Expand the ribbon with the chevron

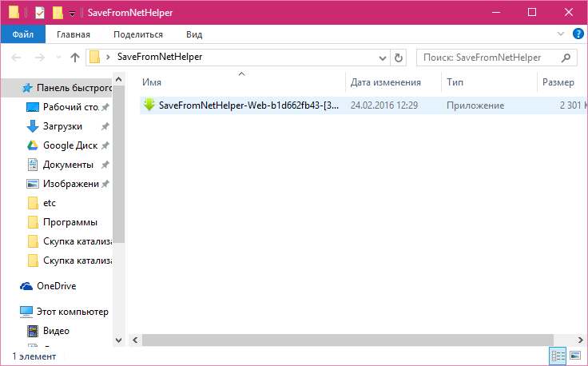[x=561, y=34]
